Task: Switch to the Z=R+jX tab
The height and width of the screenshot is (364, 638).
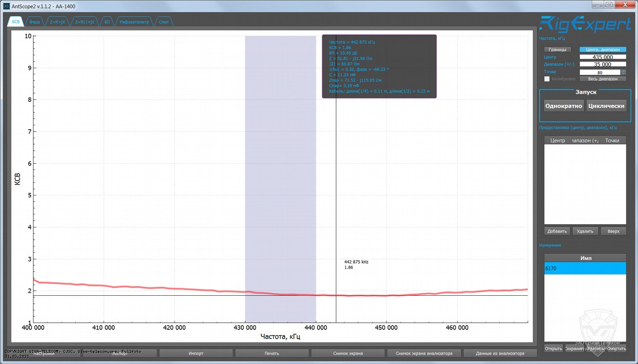Action: tap(58, 22)
